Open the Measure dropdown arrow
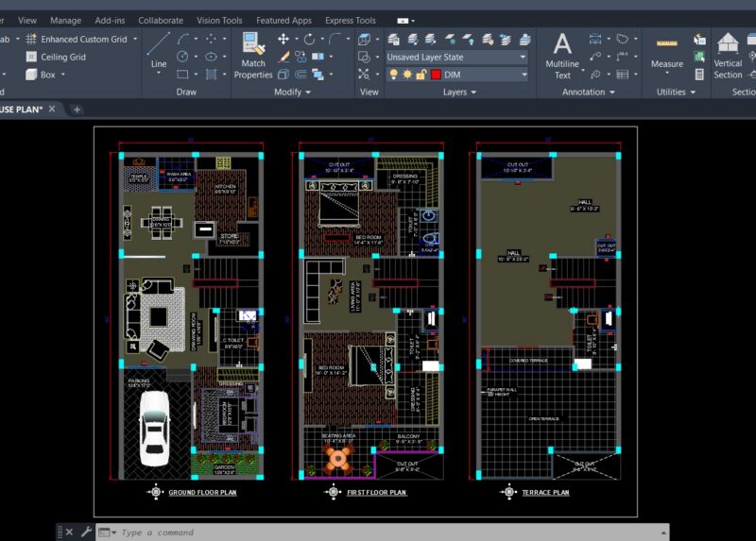This screenshot has height=541, width=756. [667, 74]
